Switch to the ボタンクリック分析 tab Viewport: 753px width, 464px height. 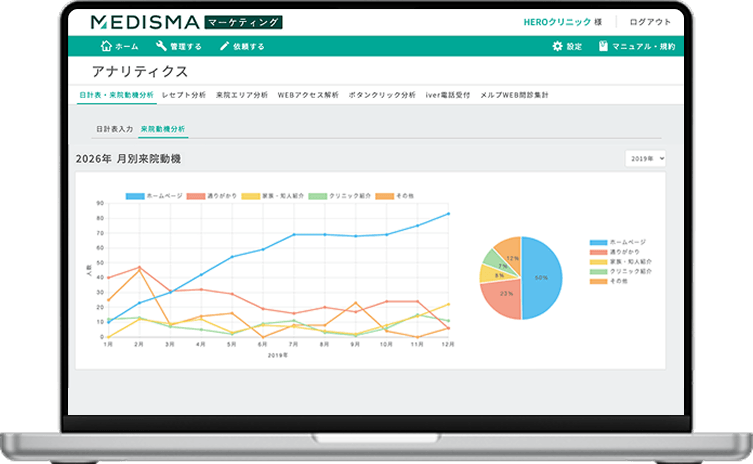pos(382,95)
